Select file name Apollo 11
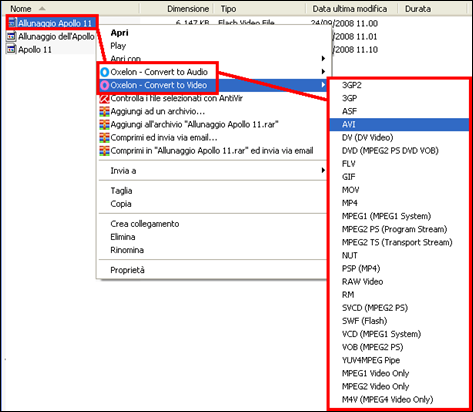473x412 pixels. click(35, 50)
